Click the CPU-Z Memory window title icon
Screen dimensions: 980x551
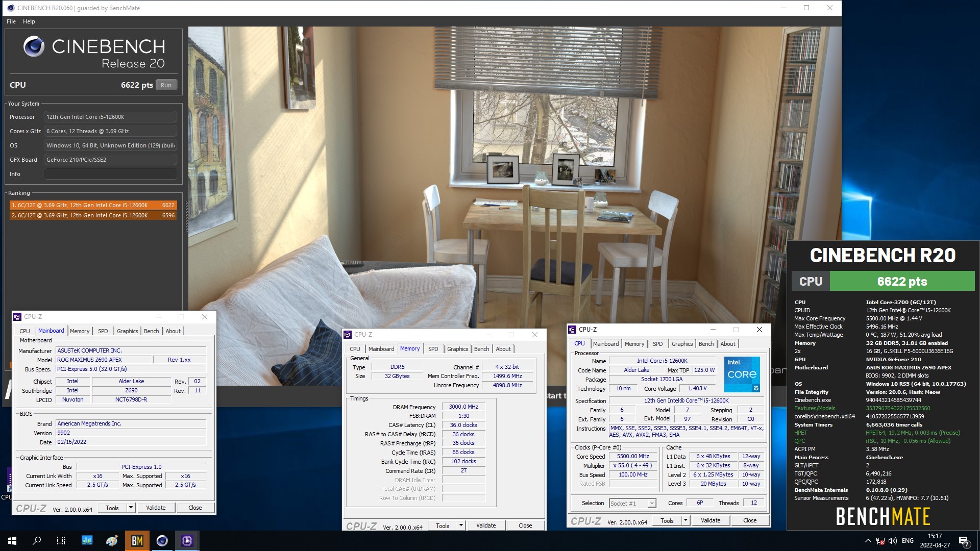tap(348, 335)
